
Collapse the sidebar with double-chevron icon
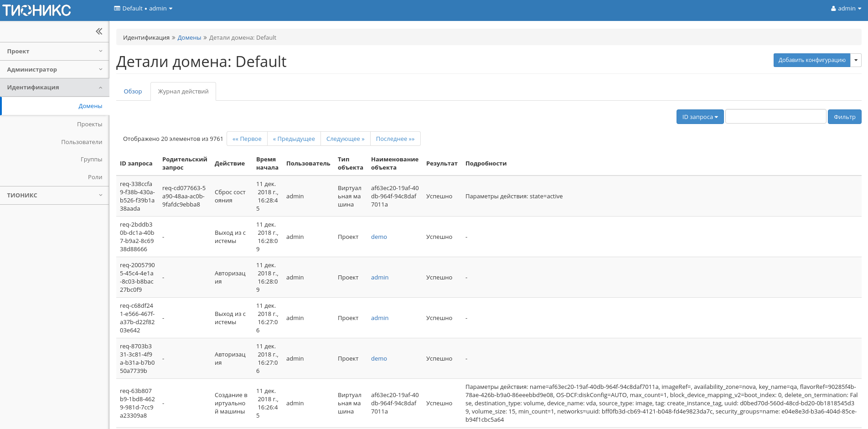pyautogui.click(x=99, y=31)
